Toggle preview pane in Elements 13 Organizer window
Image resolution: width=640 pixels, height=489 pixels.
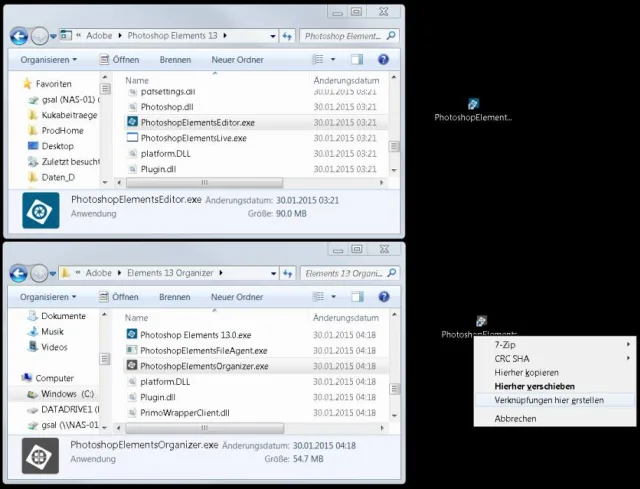coord(358,297)
